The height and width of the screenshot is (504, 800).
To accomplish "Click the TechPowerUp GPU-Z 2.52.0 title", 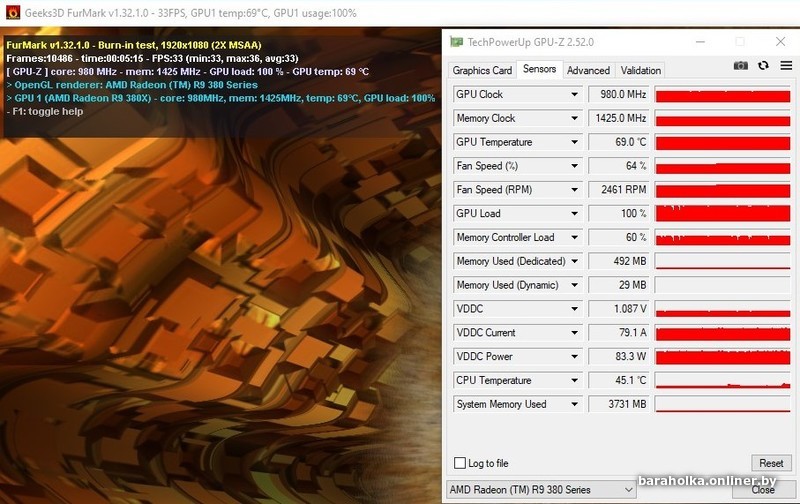I will click(x=531, y=42).
